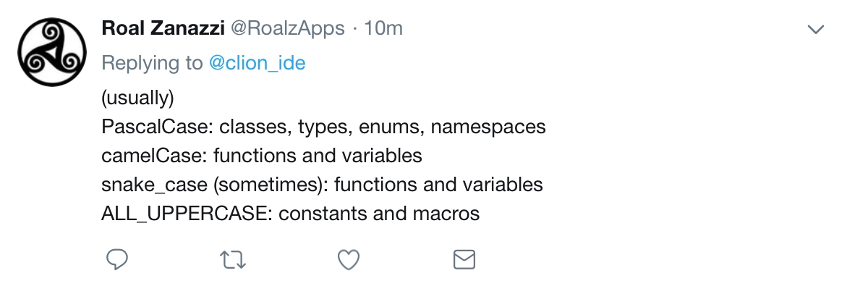Send via direct message envelope icon
This screenshot has width=868, height=281.
click(464, 259)
